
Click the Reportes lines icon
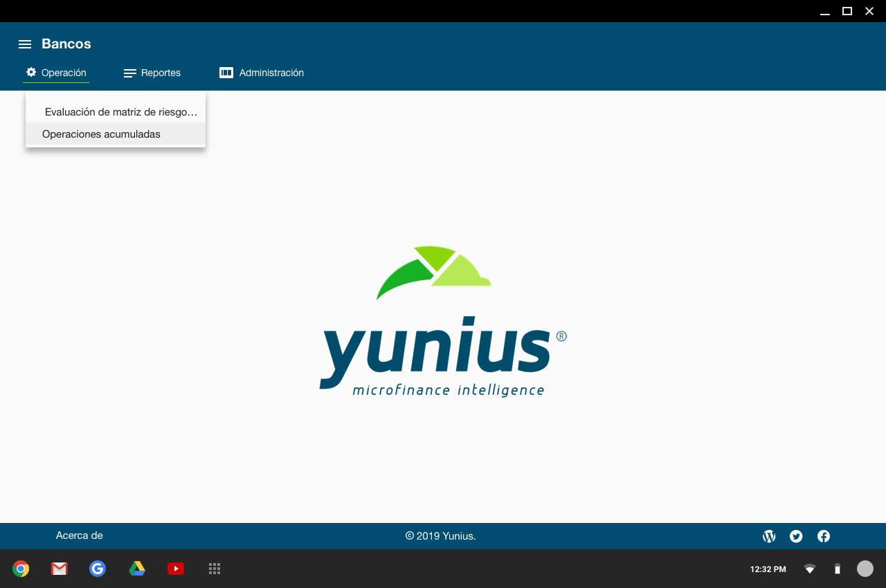(129, 73)
